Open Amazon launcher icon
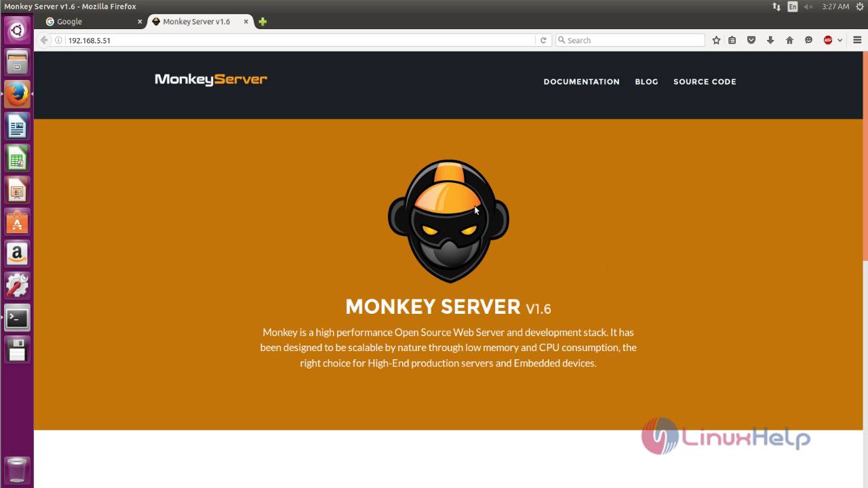Image resolution: width=868 pixels, height=488 pixels. (17, 254)
